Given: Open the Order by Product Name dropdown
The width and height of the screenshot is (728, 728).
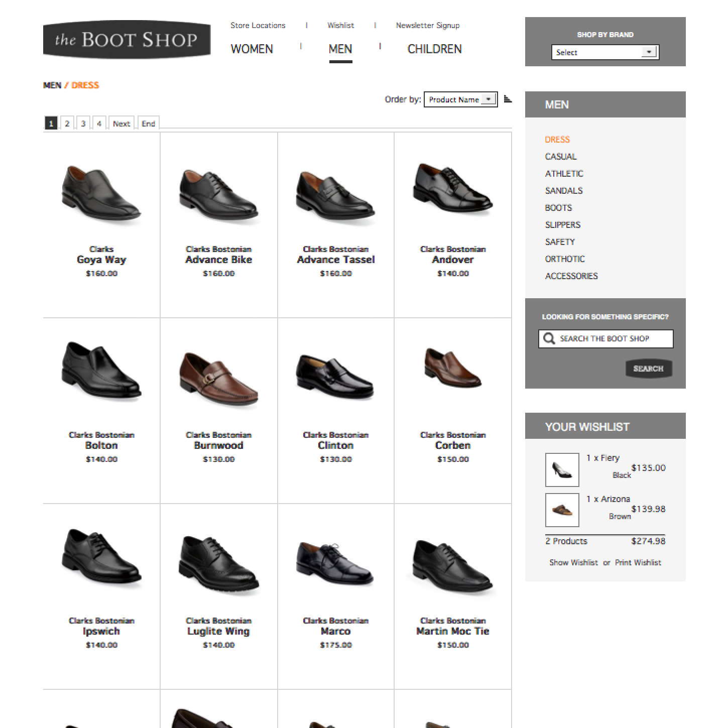Looking at the screenshot, I should coord(460,99).
